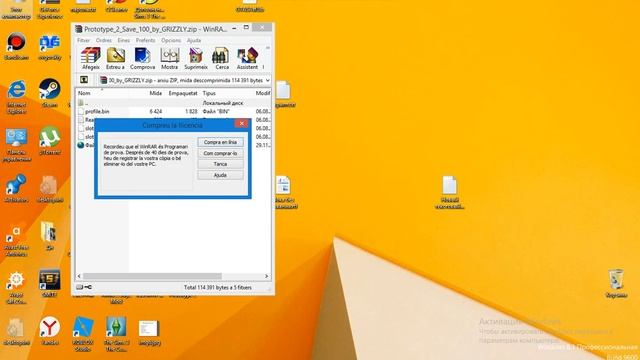Select the Steam desktop icon
This screenshot has width=640, height=360.
click(49, 93)
